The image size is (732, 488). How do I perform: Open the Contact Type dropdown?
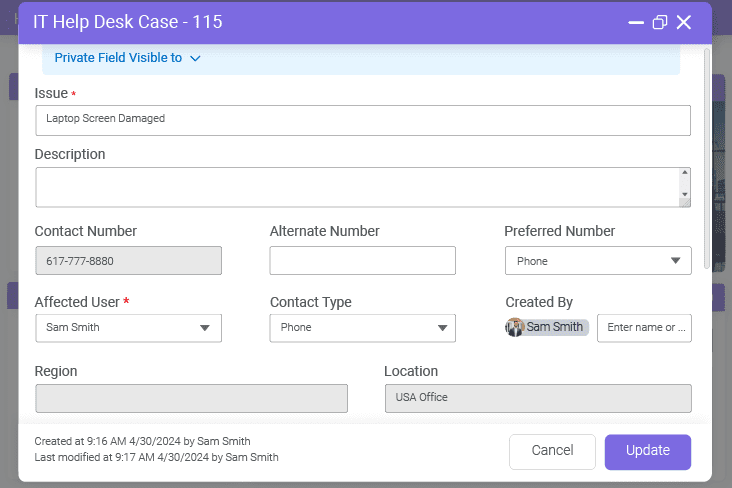point(362,328)
